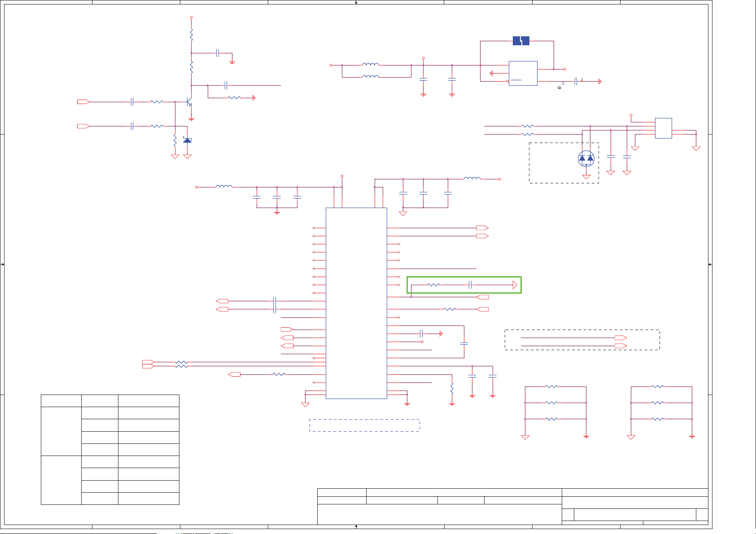Click the inductor on the IC's left power rail

tap(224, 187)
